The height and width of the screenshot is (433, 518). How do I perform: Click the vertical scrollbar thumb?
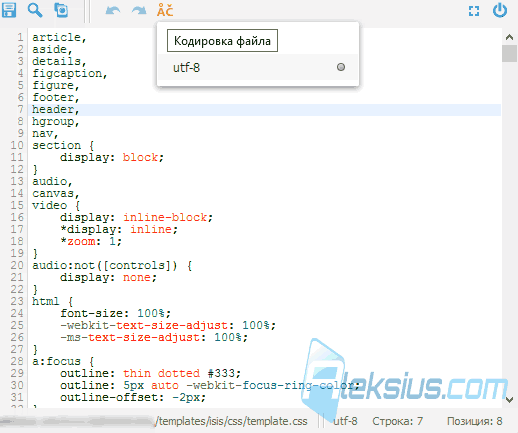pyautogui.click(x=509, y=53)
